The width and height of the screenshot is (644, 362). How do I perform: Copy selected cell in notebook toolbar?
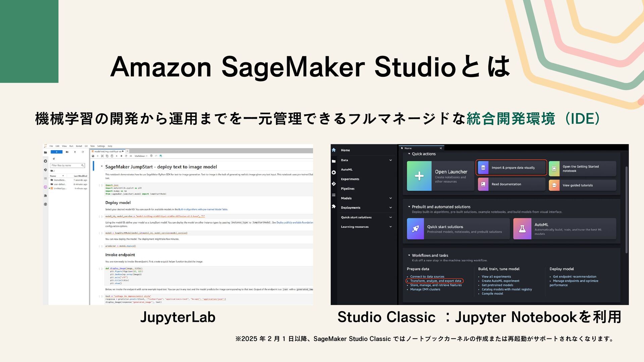107,156
